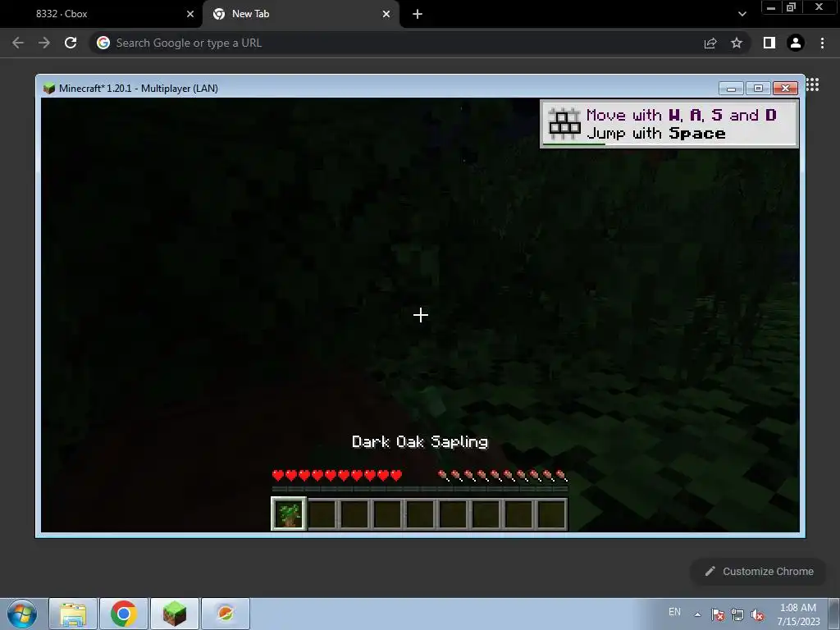The width and height of the screenshot is (840, 630).
Task: Minimize the Minecraft window
Action: [731, 89]
